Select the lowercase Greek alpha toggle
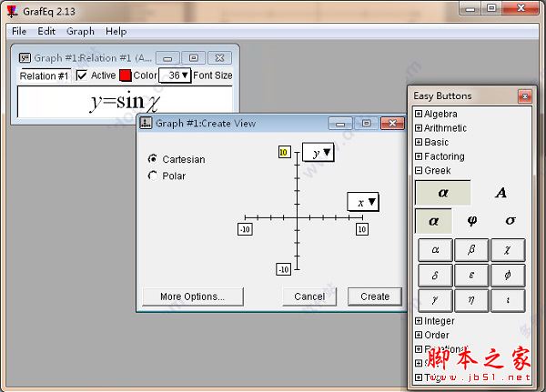 coord(443,193)
